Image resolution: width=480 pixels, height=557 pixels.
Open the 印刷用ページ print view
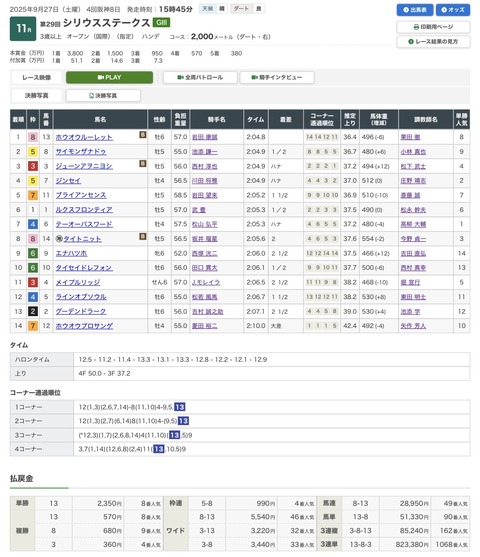click(x=433, y=27)
